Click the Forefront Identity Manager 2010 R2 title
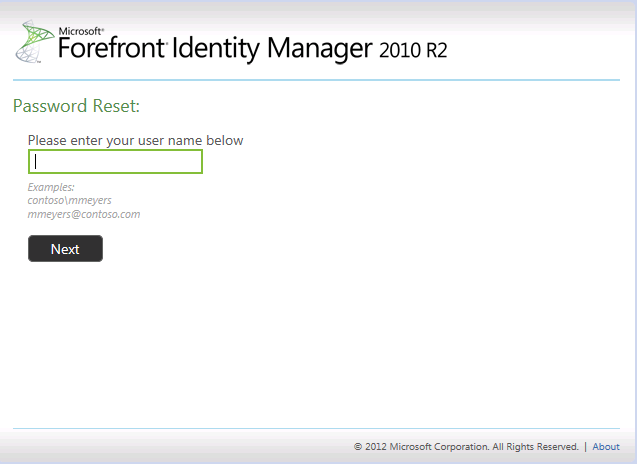 coord(253,48)
